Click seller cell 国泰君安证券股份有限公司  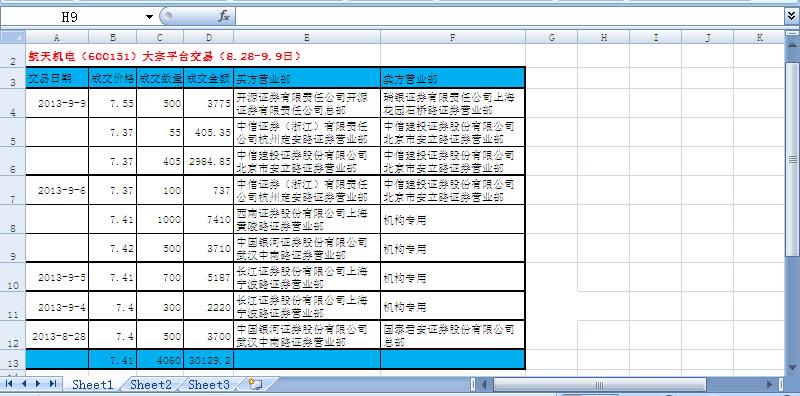point(453,336)
